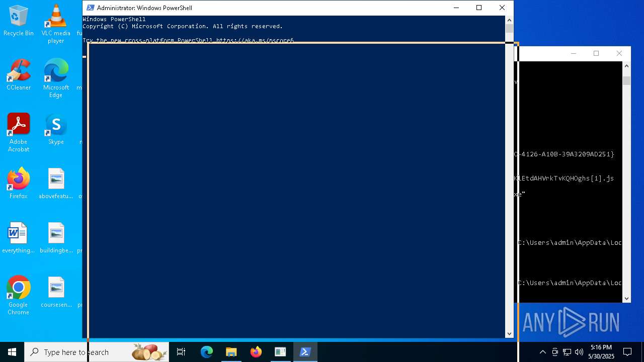Launch Google Chrome desktop shortcut
644x362 pixels.
point(19,296)
